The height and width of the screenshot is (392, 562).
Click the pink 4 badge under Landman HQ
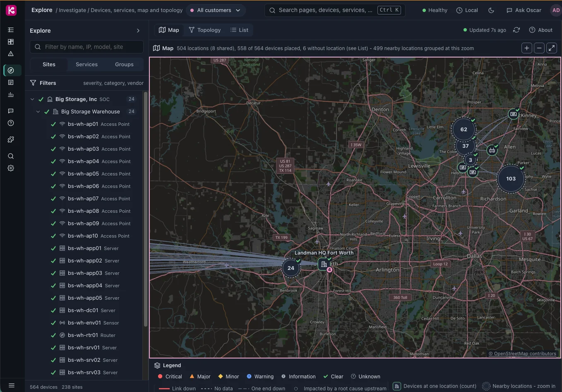coord(329,270)
